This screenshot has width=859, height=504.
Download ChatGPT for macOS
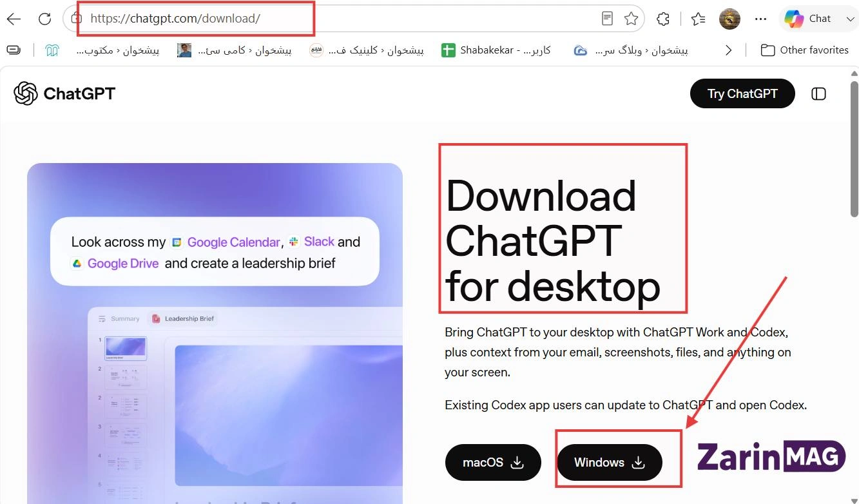tap(493, 462)
